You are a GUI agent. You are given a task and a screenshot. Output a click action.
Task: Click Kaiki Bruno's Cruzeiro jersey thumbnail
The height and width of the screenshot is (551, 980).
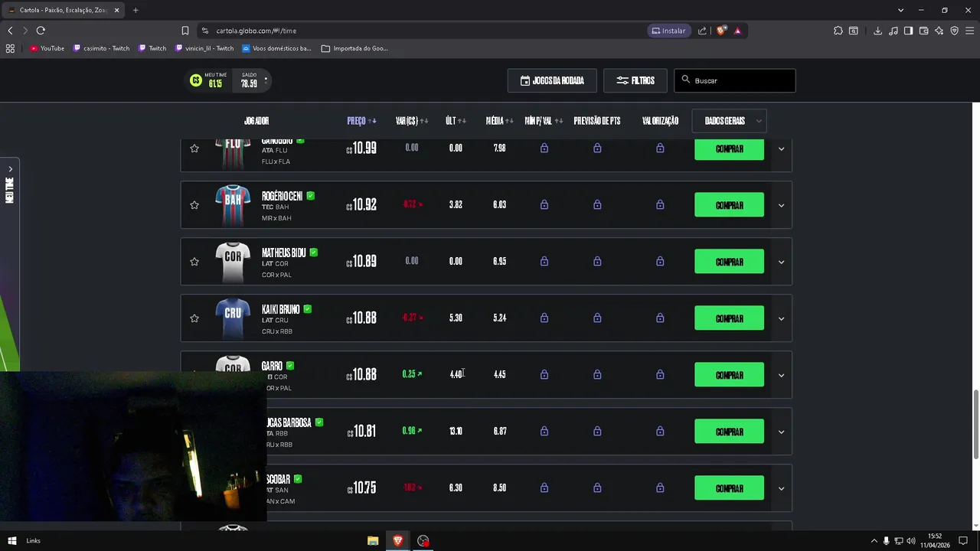point(233,318)
